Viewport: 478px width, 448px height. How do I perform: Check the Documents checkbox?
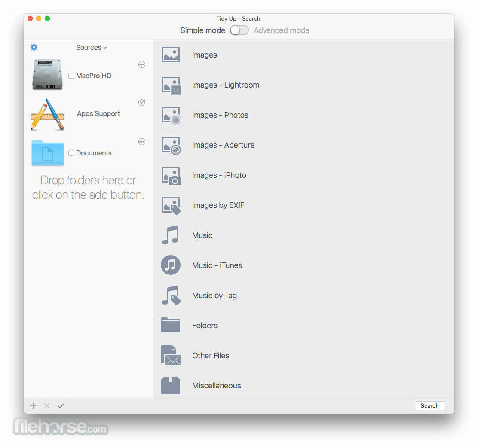pyautogui.click(x=71, y=153)
